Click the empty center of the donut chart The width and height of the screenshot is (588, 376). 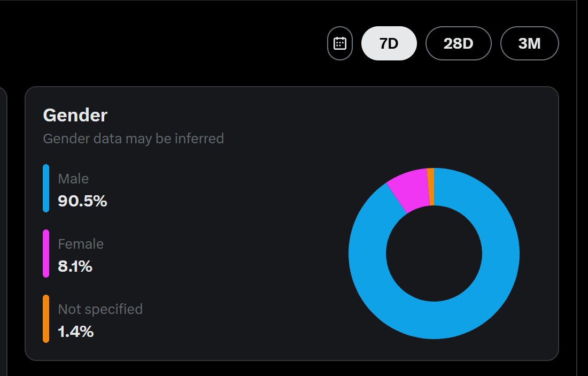click(x=434, y=254)
